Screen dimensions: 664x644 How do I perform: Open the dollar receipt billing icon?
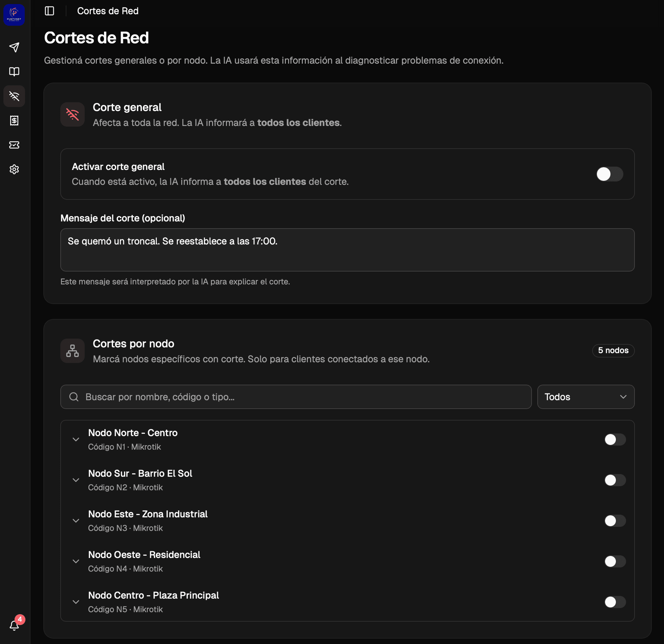pyautogui.click(x=14, y=121)
